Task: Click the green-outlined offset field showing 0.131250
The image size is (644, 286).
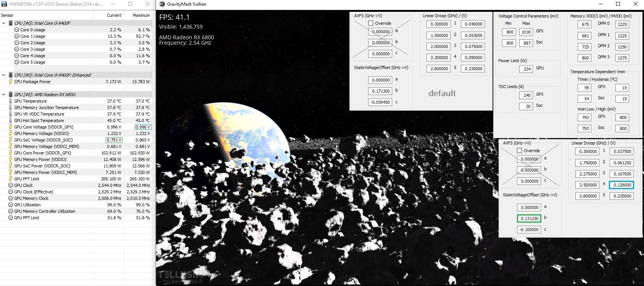Action: click(529, 219)
